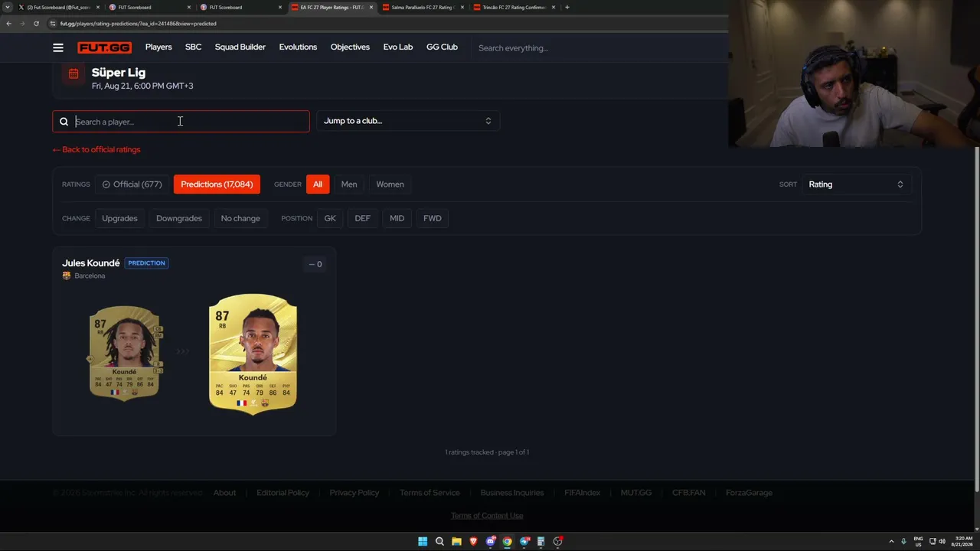Screen dimensions: 980x551
Task: Open the Jules Koundé player name link
Action: tap(91, 263)
